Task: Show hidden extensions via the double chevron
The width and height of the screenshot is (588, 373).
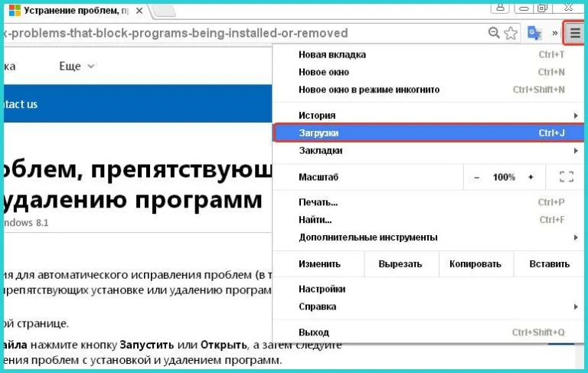Action: (555, 33)
